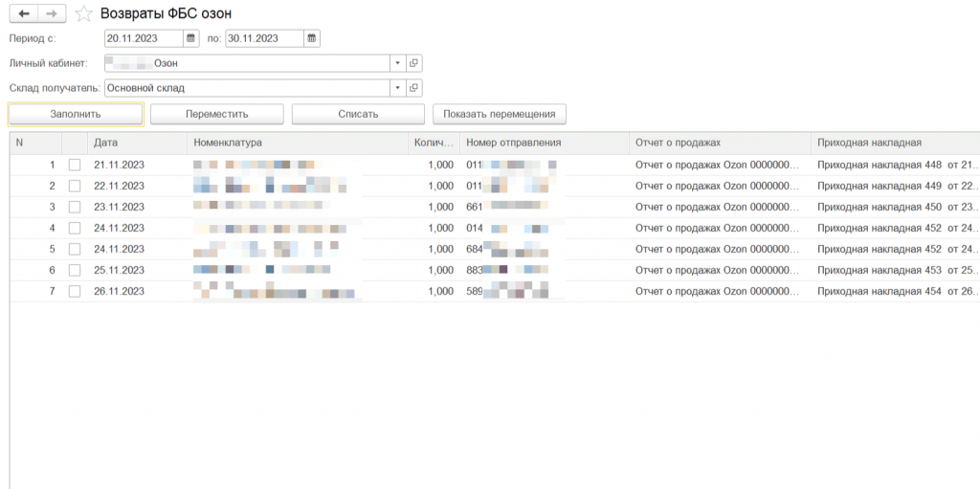Click into the Период с date field
This screenshot has height=489, width=980.
[144, 38]
